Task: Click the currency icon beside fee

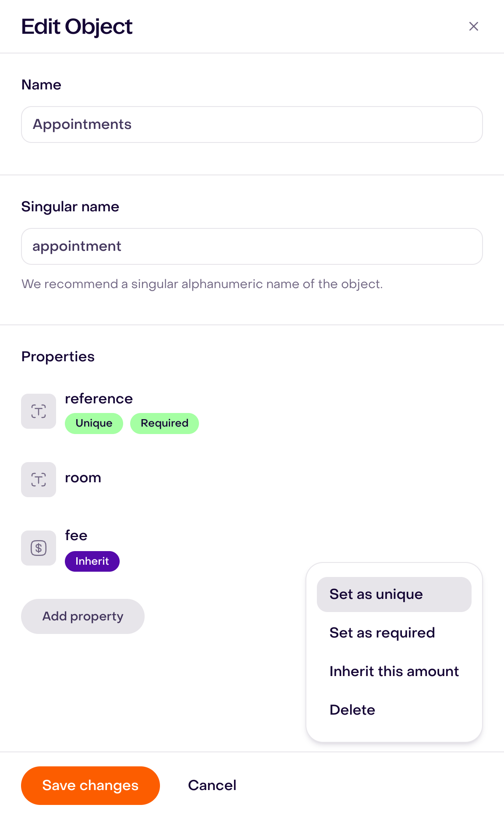Action: click(39, 548)
